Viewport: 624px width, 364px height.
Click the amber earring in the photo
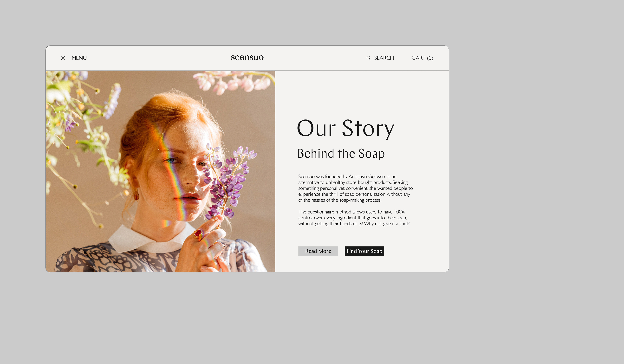pos(136,196)
